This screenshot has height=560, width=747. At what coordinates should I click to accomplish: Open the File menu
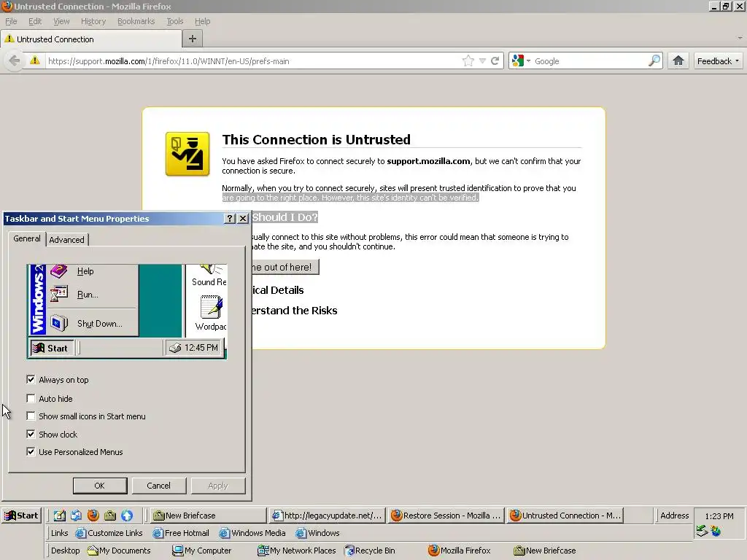[x=11, y=21]
